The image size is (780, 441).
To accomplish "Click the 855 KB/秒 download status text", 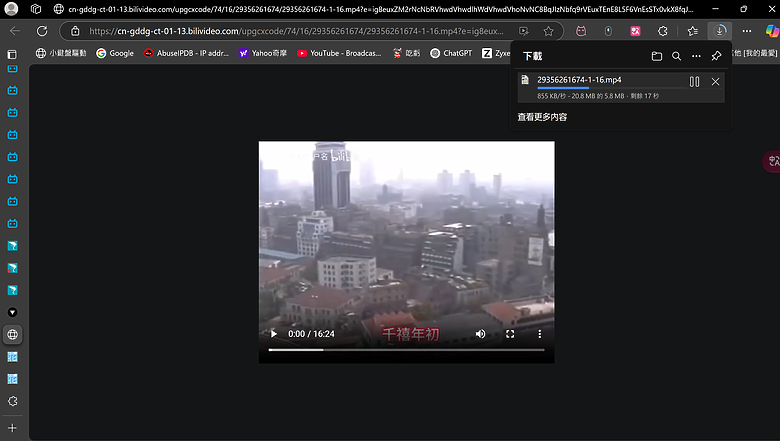I will point(597,96).
